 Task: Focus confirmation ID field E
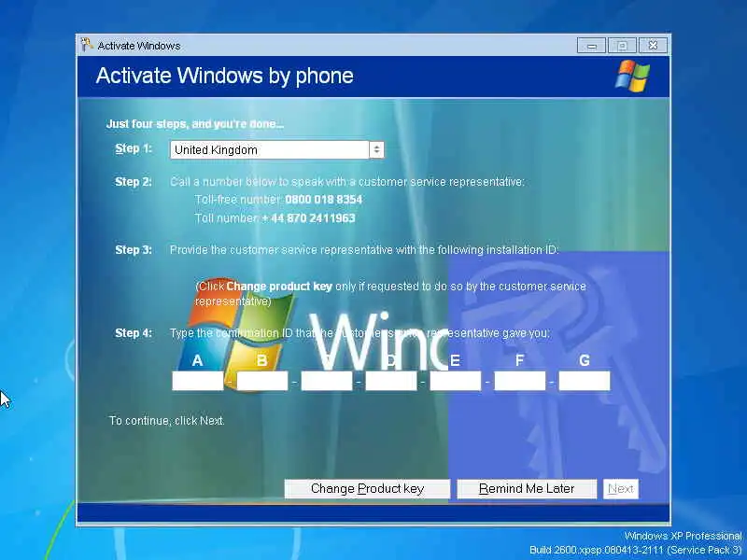[455, 381]
